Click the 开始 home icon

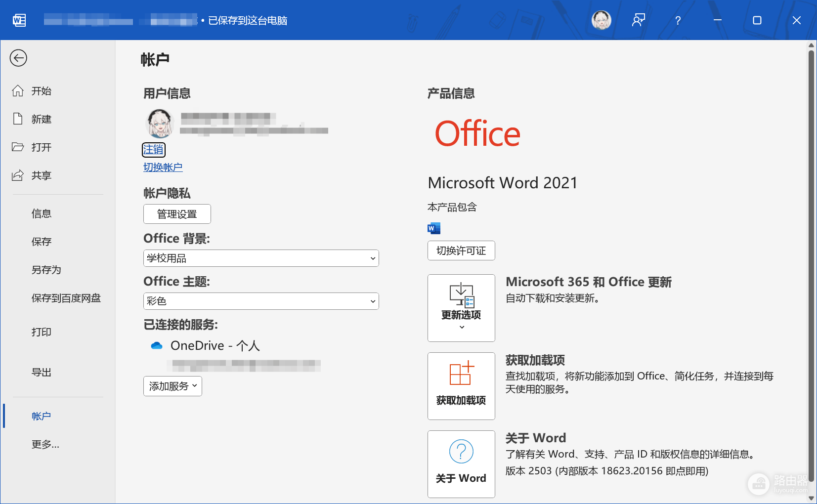pos(18,91)
